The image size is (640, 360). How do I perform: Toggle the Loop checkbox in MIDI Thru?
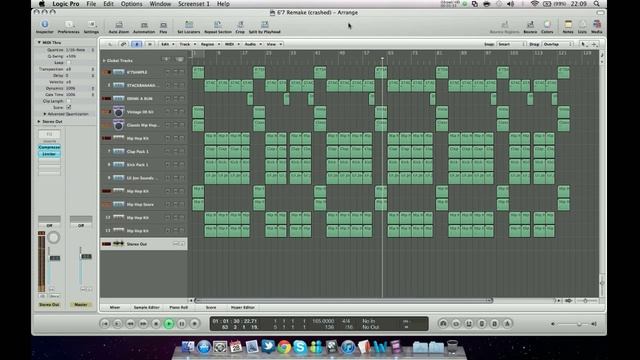click(69, 62)
